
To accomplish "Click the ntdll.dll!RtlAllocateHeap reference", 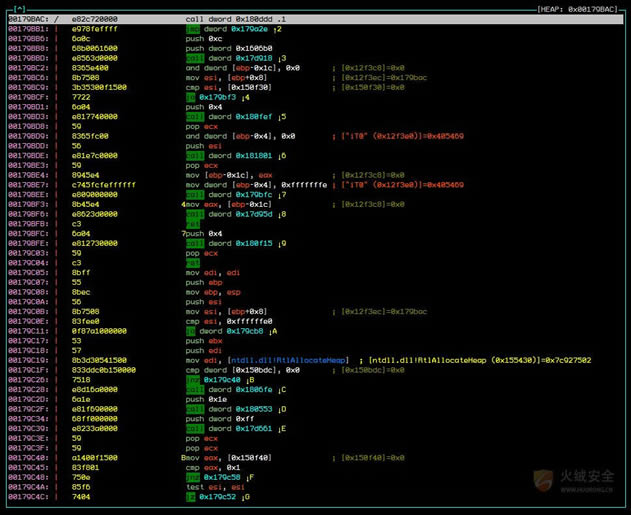I will point(289,360).
